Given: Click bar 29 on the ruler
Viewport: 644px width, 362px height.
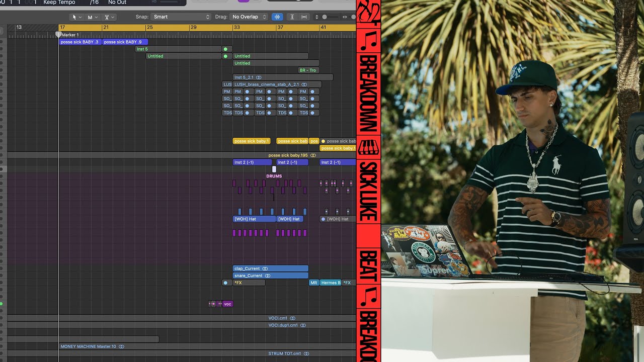Looking at the screenshot, I should click(193, 27).
